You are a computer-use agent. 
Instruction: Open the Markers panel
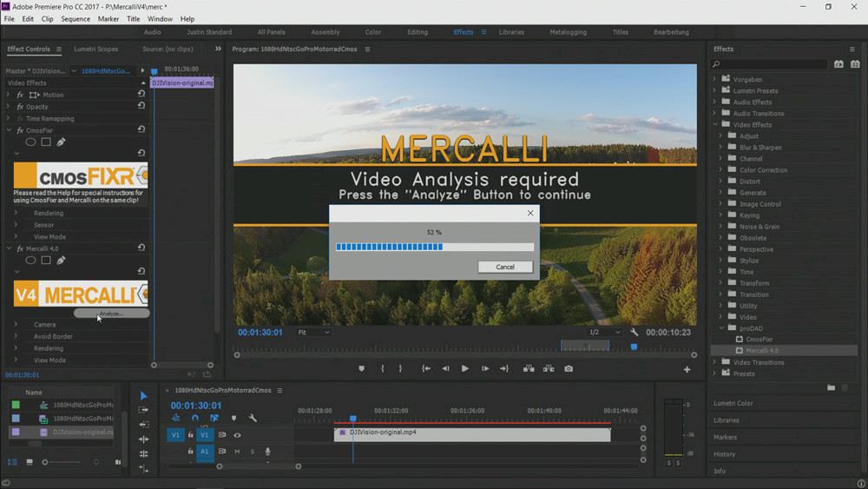[x=725, y=437]
